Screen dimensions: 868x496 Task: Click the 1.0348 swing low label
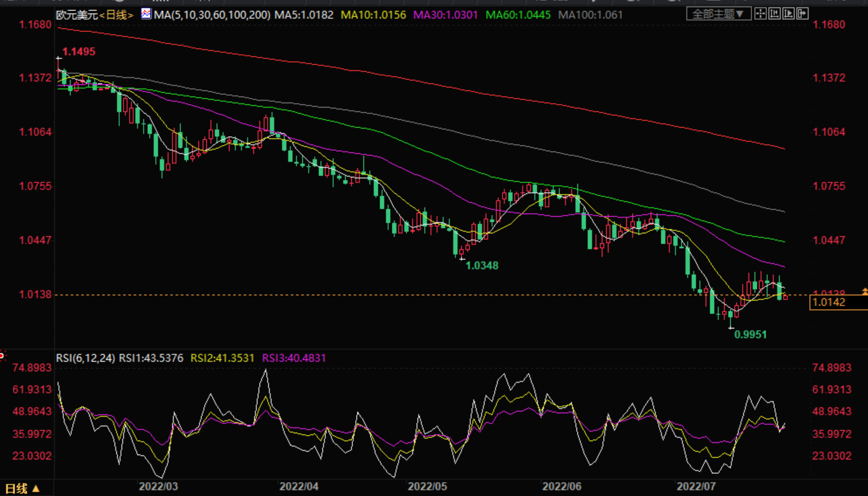(x=482, y=265)
